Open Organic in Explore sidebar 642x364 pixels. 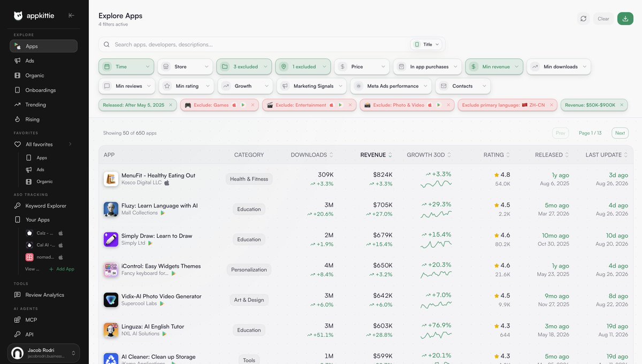coord(43,75)
